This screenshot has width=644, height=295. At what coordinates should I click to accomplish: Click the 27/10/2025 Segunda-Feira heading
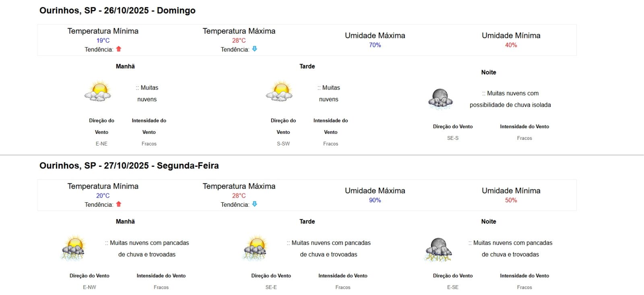coord(129,166)
